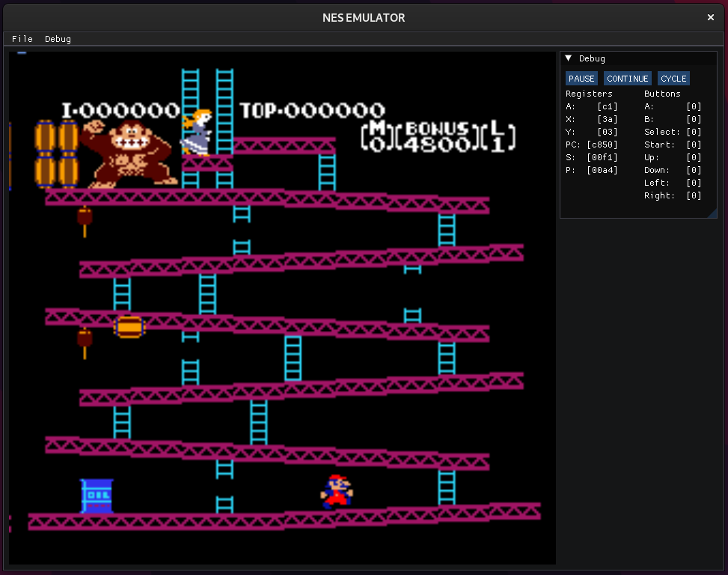Click the Down button state value
Screen dimensions: 728x575
pyautogui.click(x=694, y=170)
